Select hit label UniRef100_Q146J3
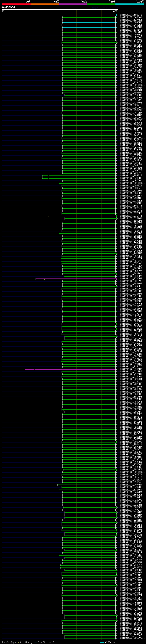The width and height of the screenshot is (146, 644). [131, 75]
